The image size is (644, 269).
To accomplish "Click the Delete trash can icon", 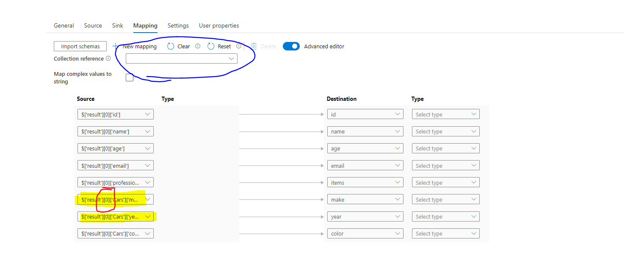I will (254, 46).
